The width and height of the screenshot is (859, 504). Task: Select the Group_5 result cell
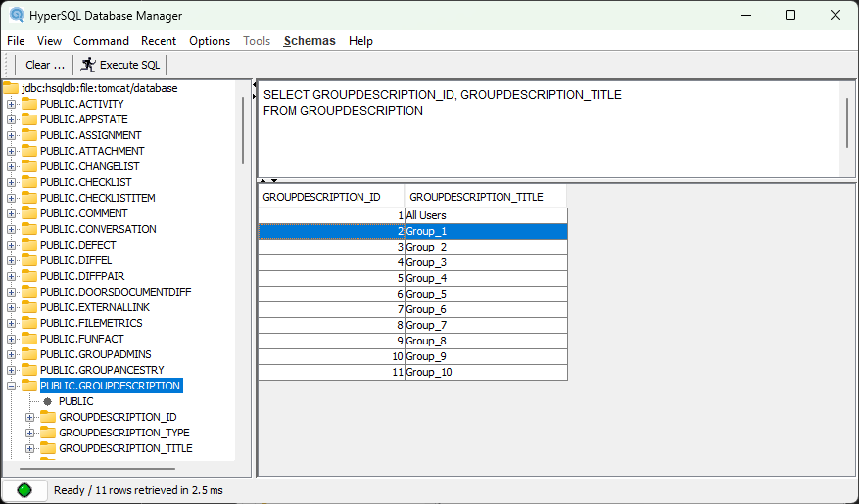(486, 295)
